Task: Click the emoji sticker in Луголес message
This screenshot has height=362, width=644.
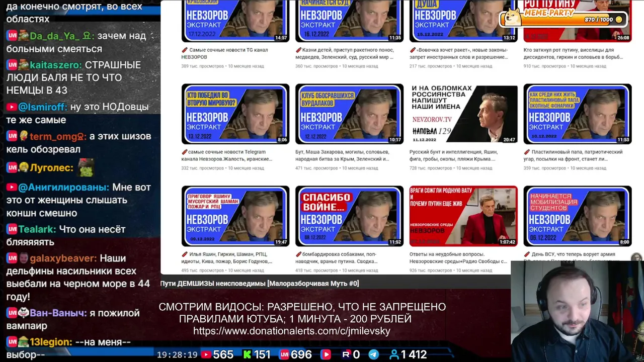Action: (86, 168)
